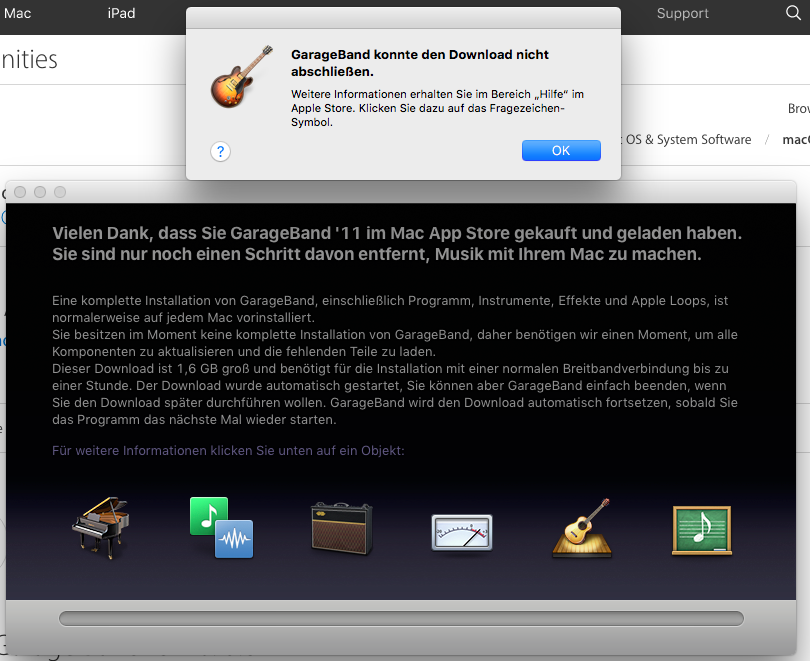Follow the 'OS & System Software' breadcrumb link
This screenshot has height=661, width=810.
(688, 139)
